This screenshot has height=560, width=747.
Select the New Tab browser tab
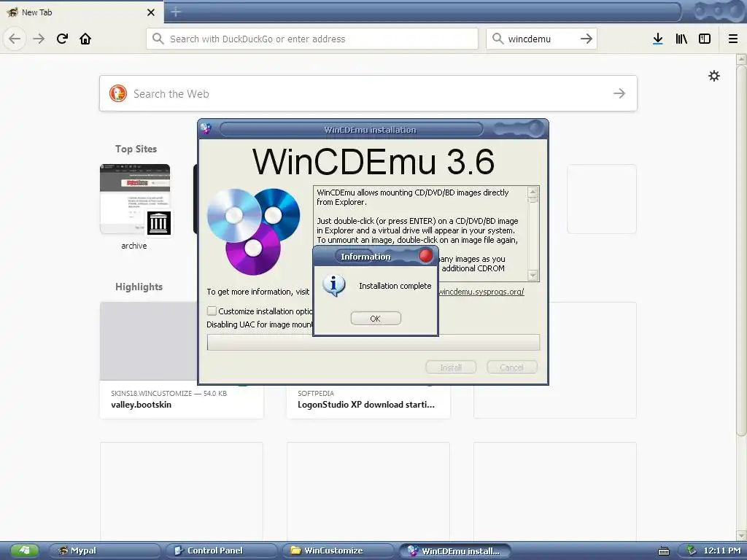[x=81, y=12]
